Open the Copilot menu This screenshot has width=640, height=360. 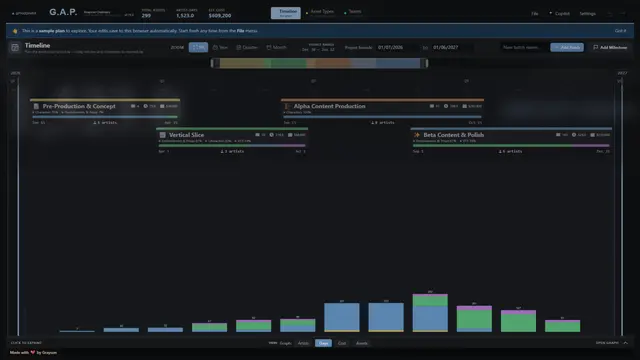[560, 13]
